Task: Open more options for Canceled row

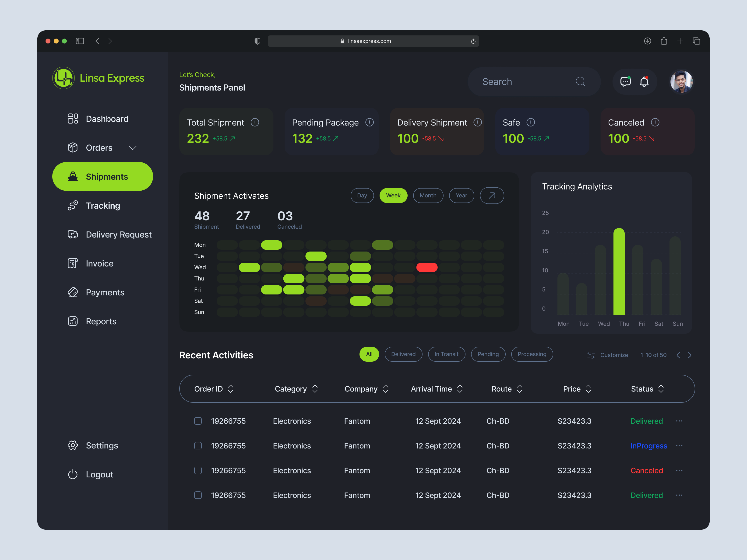Action: (679, 470)
